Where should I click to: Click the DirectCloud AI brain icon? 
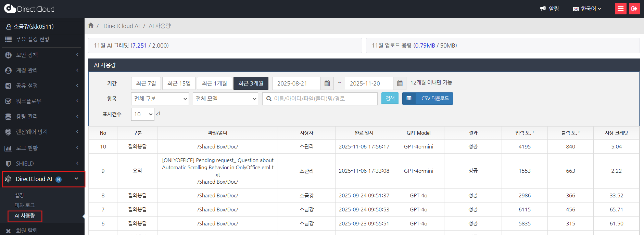coord(8,179)
